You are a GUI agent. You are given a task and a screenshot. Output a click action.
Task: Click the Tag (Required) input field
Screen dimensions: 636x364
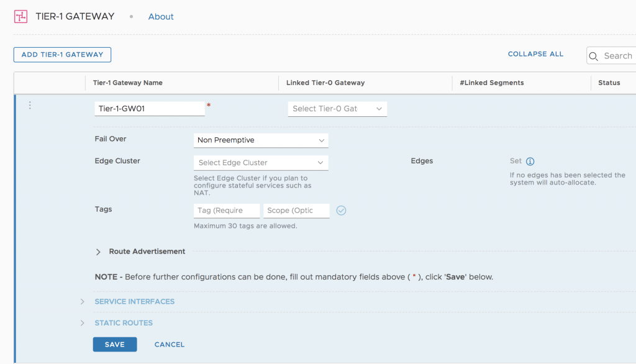[x=227, y=211]
